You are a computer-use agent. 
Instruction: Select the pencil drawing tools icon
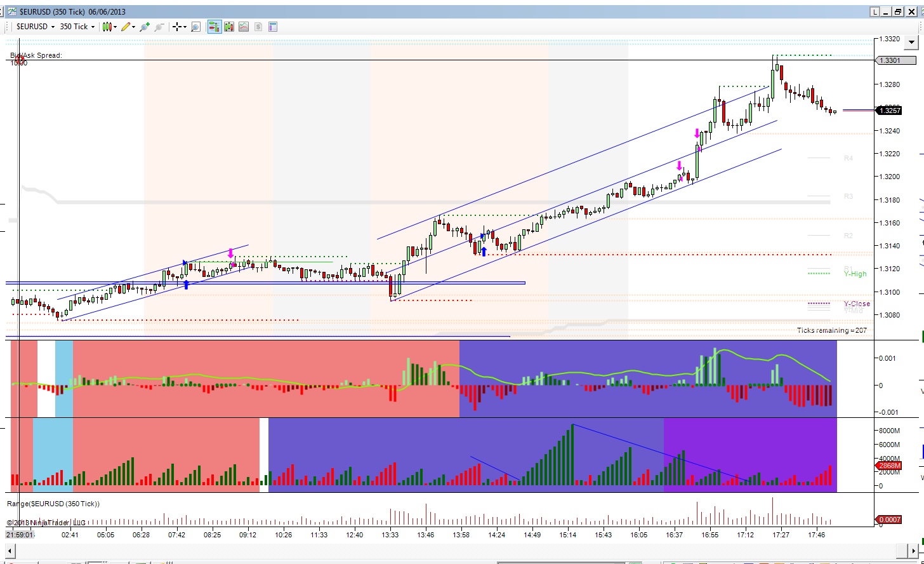pos(126,27)
